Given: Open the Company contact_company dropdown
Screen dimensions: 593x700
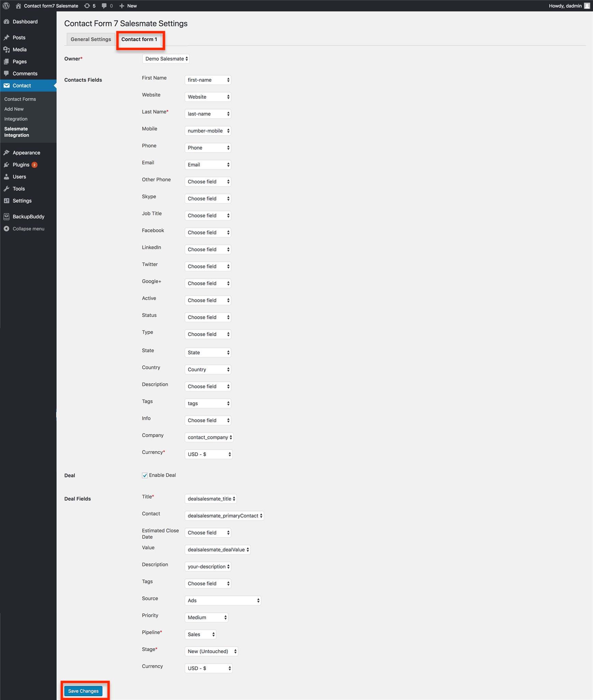Looking at the screenshot, I should (209, 437).
